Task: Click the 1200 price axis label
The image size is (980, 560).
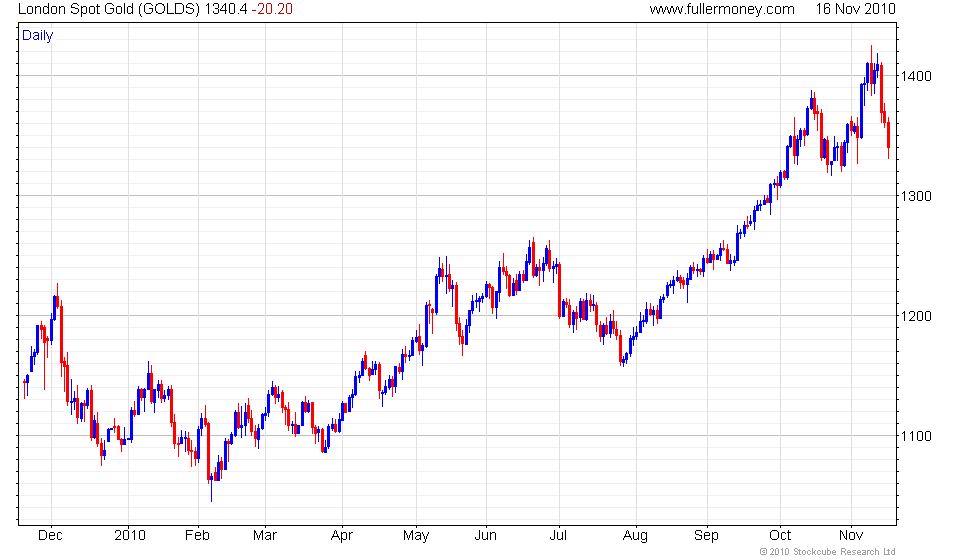Action: click(x=916, y=316)
